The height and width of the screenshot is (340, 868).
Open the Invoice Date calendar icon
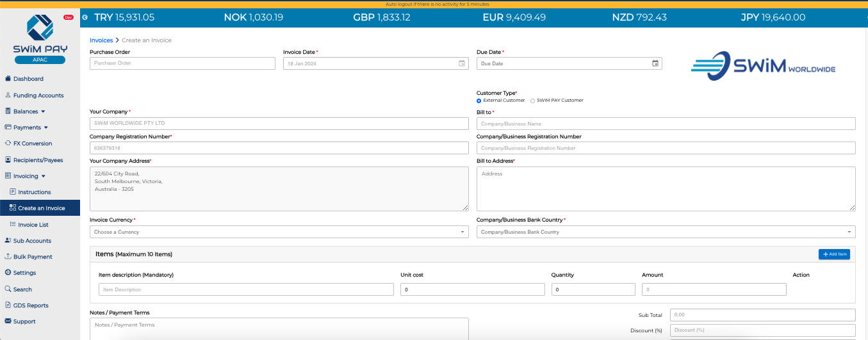462,63
